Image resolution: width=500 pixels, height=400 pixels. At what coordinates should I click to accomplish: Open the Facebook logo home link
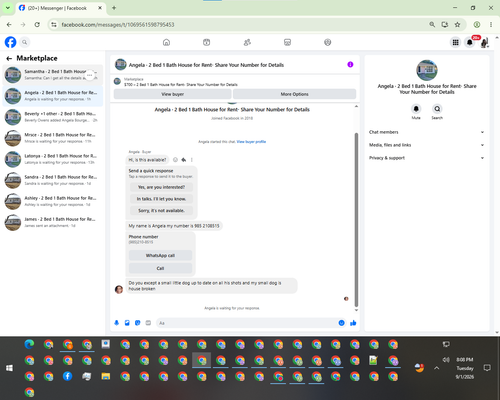pos(10,42)
